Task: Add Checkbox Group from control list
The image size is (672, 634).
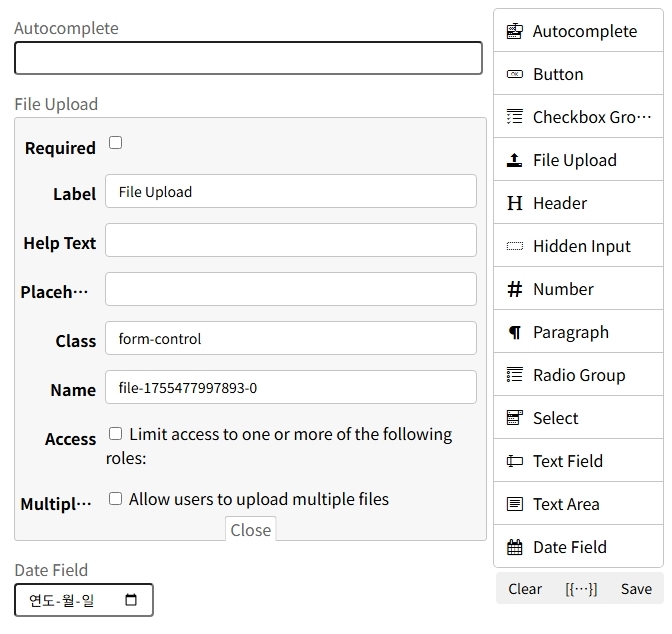Action: coord(578,117)
